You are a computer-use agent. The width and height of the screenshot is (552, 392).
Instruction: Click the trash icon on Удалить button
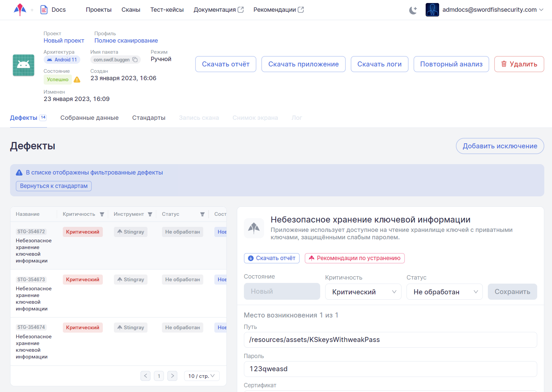pos(504,64)
